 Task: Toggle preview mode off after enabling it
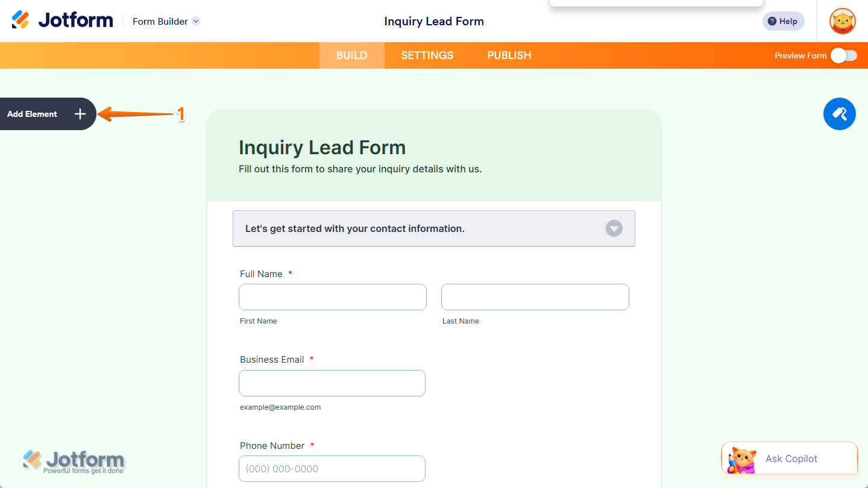(843, 55)
